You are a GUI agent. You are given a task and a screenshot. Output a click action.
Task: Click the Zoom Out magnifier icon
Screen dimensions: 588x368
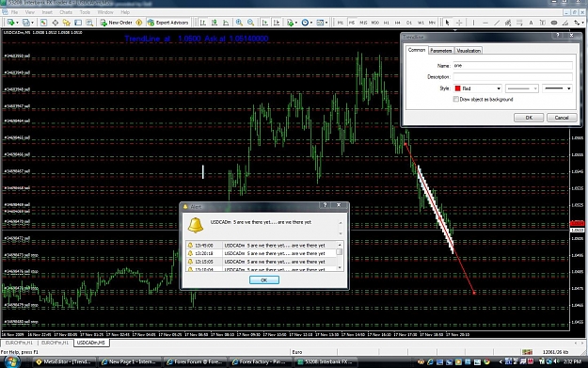[250, 23]
